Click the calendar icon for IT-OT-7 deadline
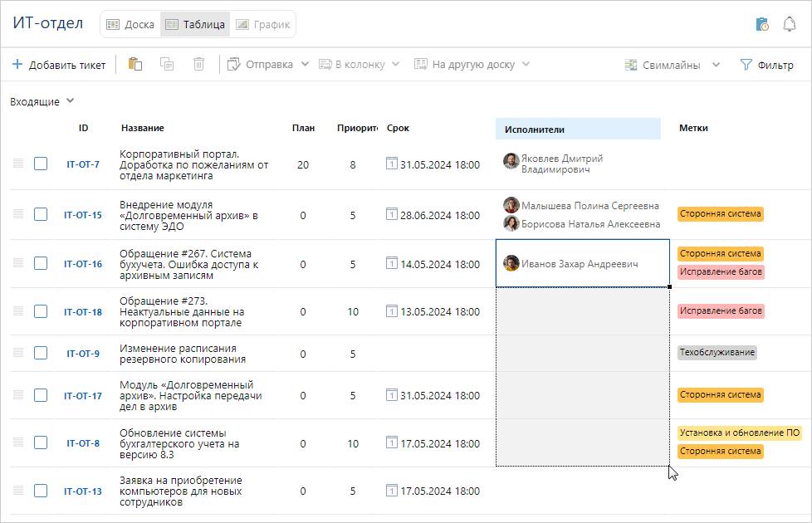 pos(392,164)
